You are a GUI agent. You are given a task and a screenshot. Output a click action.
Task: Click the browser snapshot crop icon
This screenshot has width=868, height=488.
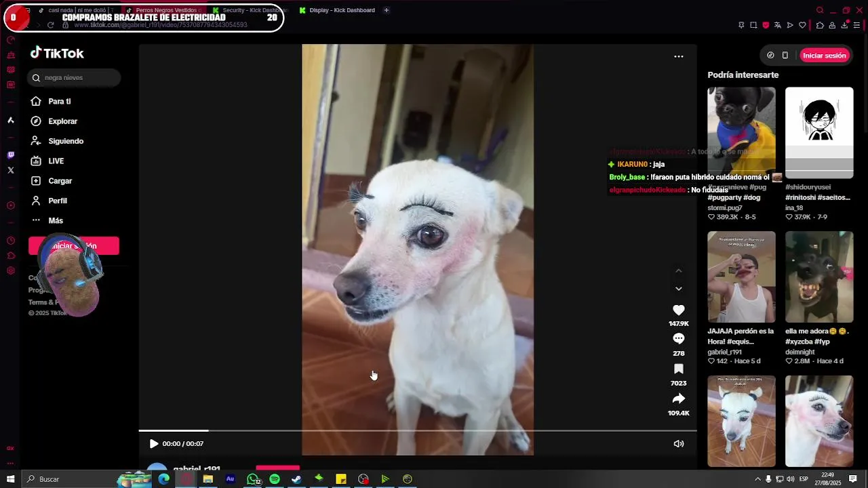[753, 25]
